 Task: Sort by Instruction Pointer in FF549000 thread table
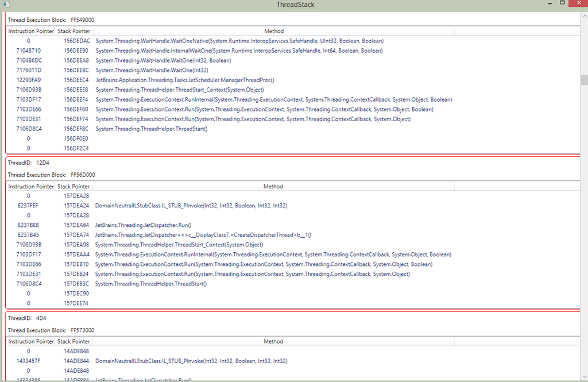30,31
